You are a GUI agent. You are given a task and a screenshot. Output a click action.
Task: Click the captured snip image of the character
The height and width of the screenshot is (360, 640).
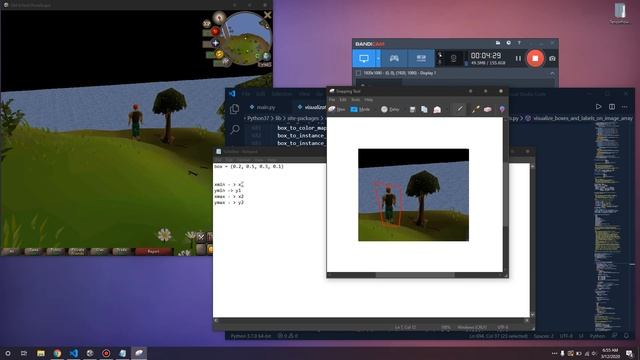point(413,195)
